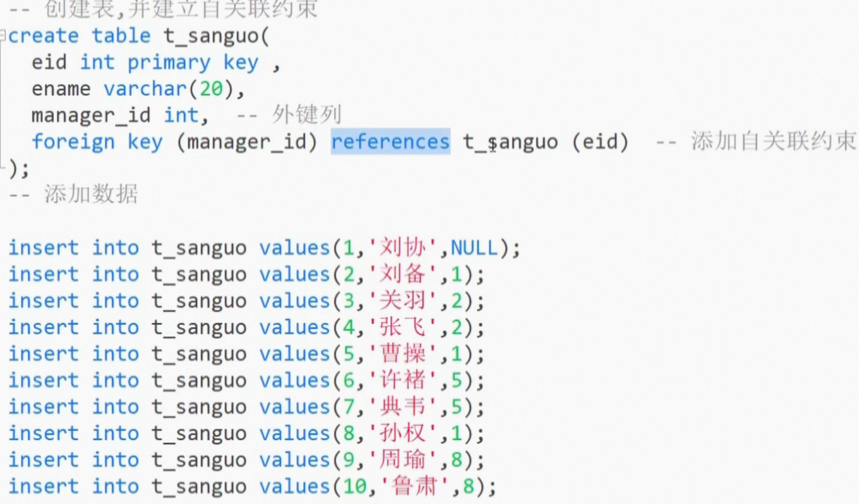Click insert line with '典韦'
The width and height of the screenshot is (859, 504).
246,407
